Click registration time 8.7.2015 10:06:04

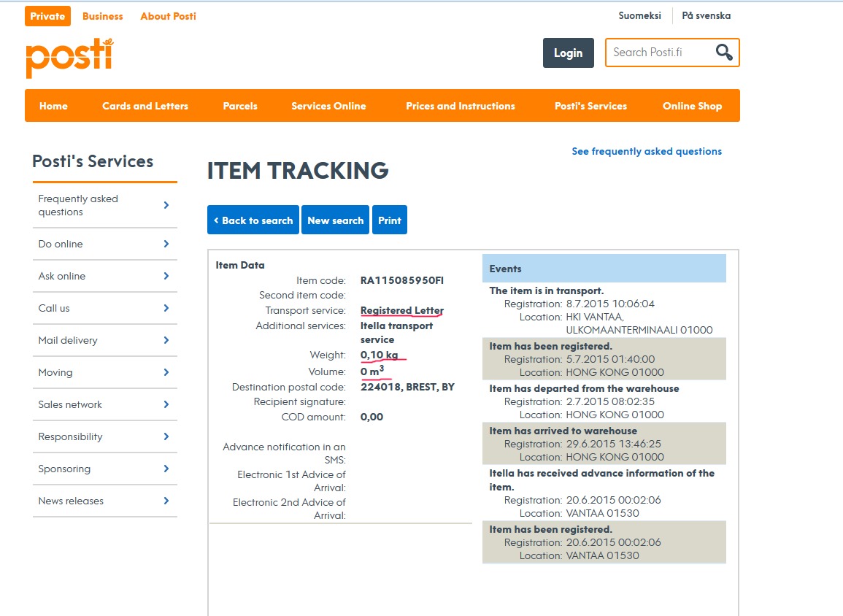pos(610,304)
